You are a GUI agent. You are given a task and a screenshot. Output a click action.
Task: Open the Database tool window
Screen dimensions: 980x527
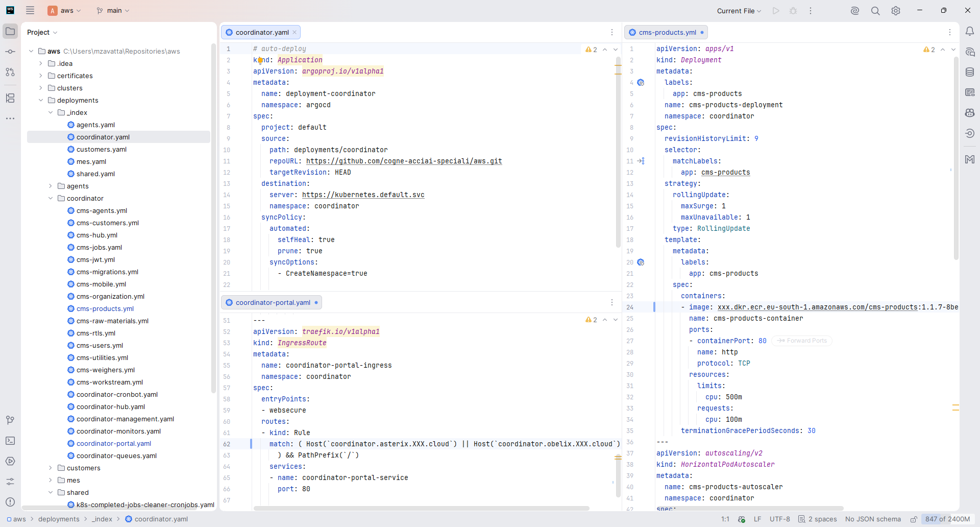[x=970, y=72]
